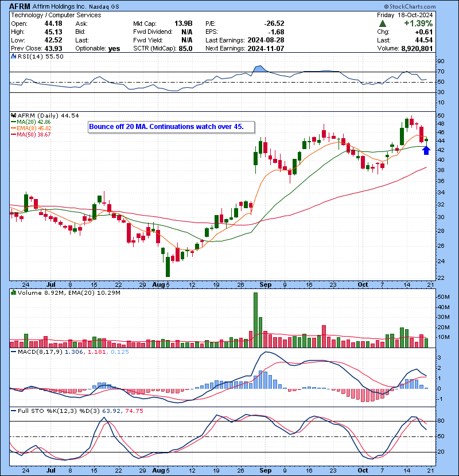Click the AFRM (Daily) 44.54 price legend
The width and height of the screenshot is (459, 476).
[48, 116]
